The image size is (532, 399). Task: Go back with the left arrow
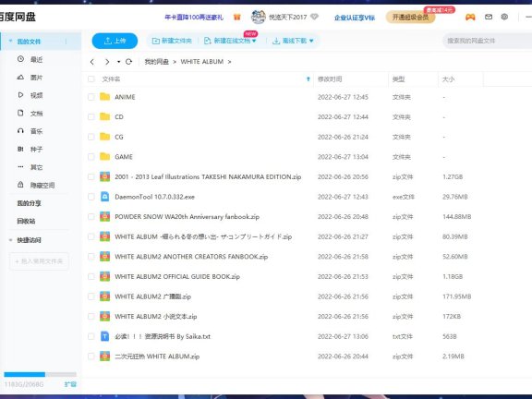(x=92, y=62)
